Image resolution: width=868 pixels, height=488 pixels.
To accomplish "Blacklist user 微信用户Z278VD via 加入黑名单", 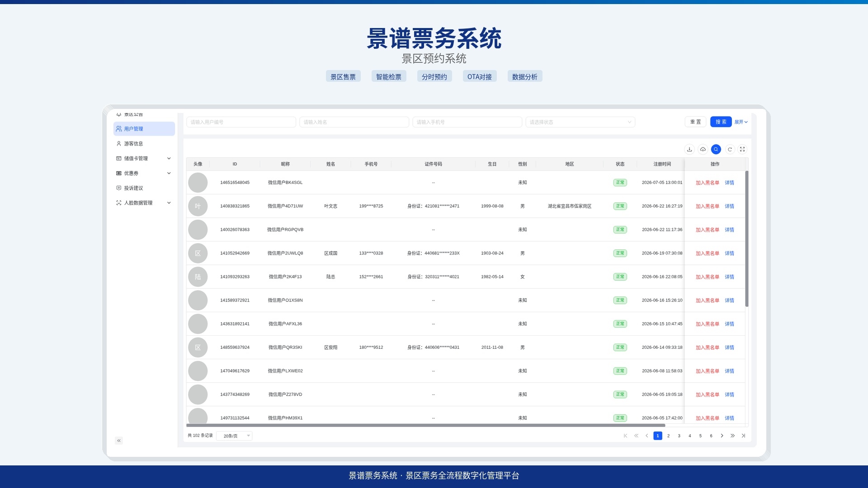I will [708, 395].
